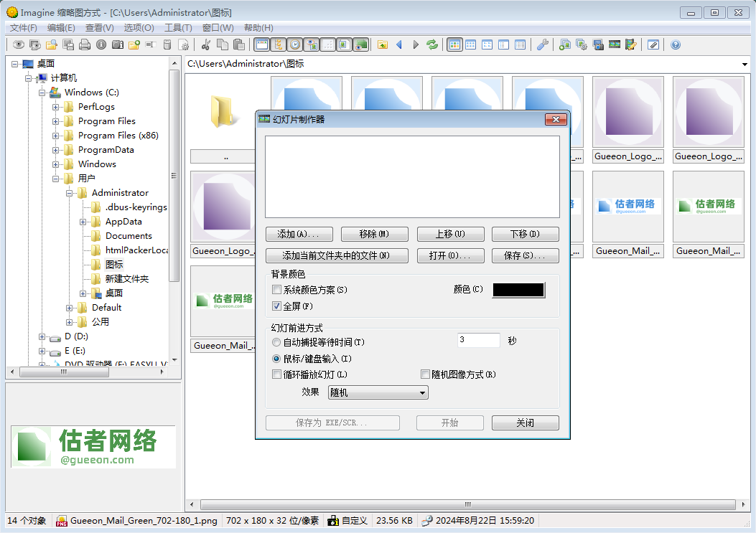The width and height of the screenshot is (756, 533).
Task: Toggle the folder tree panel icon
Action: pyautogui.click(x=279, y=44)
